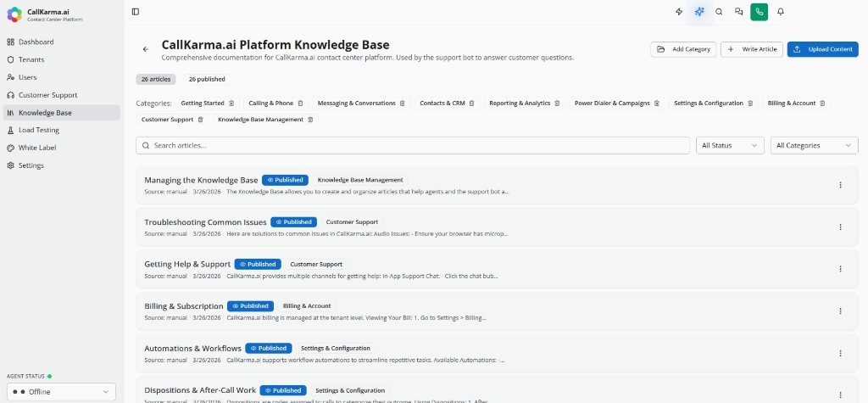Open options menu for Automations & Workflows

point(840,353)
